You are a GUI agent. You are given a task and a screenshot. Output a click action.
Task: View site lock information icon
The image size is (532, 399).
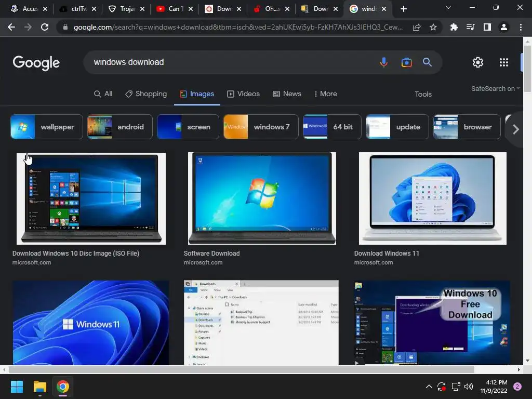pyautogui.click(x=65, y=27)
